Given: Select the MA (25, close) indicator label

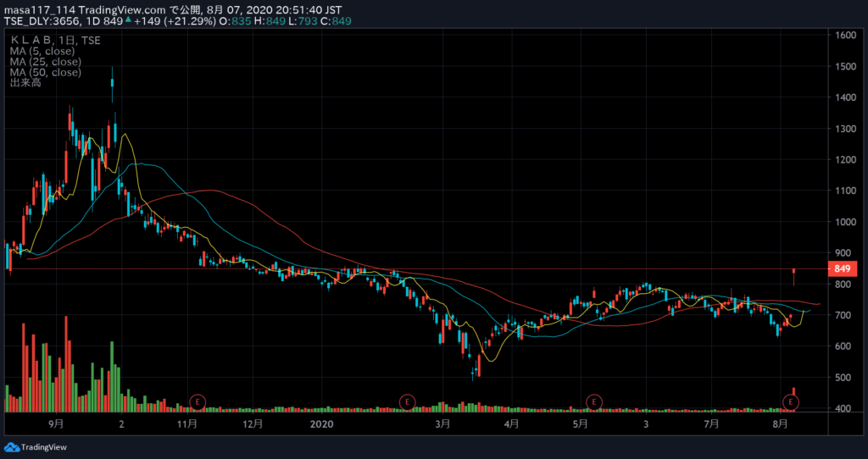Looking at the screenshot, I should pyautogui.click(x=46, y=61).
